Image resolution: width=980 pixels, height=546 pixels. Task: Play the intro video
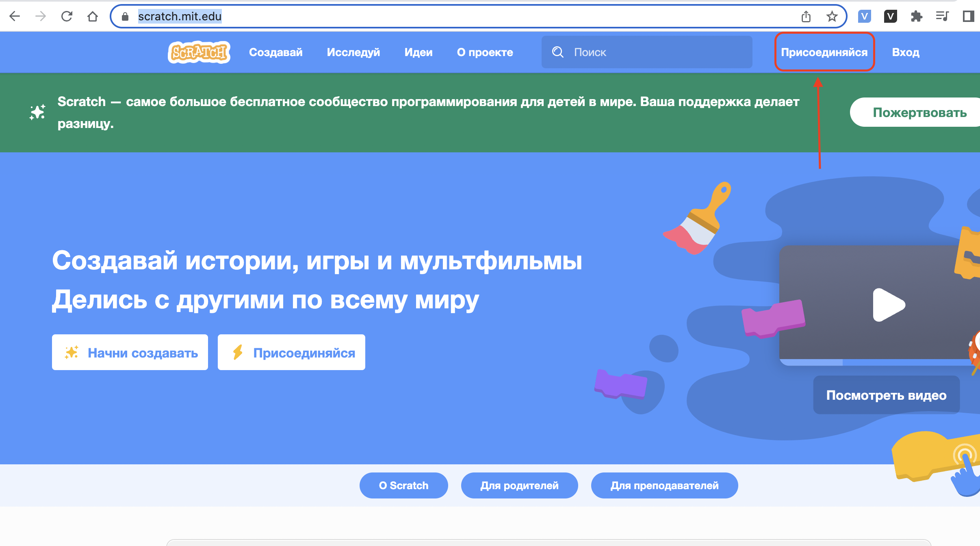click(x=889, y=305)
